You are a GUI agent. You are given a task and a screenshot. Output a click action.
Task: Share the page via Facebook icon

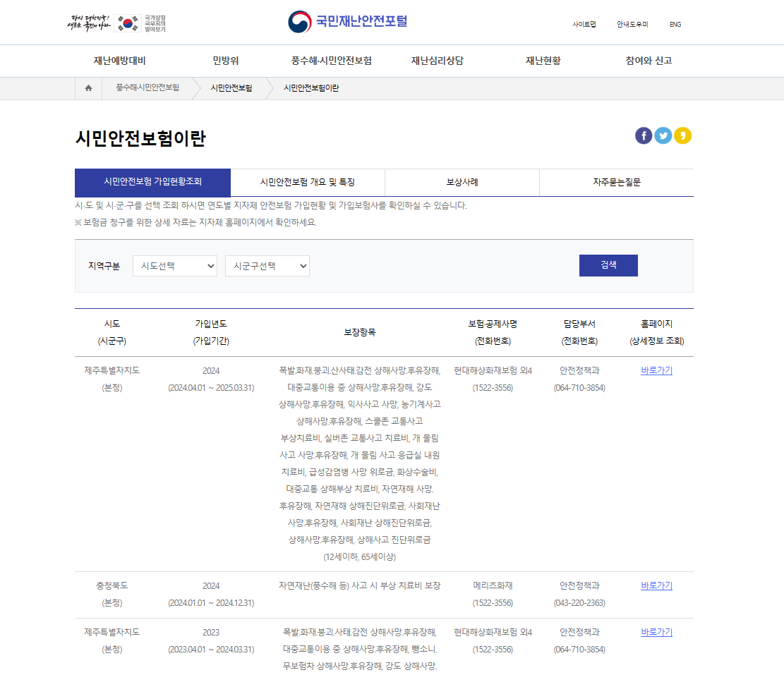644,135
